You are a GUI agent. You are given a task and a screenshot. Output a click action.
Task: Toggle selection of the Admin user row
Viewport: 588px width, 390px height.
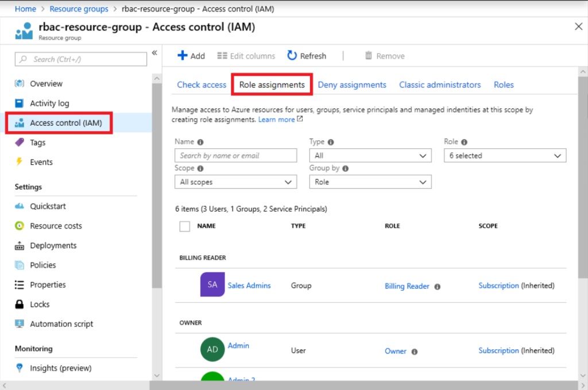point(212,349)
